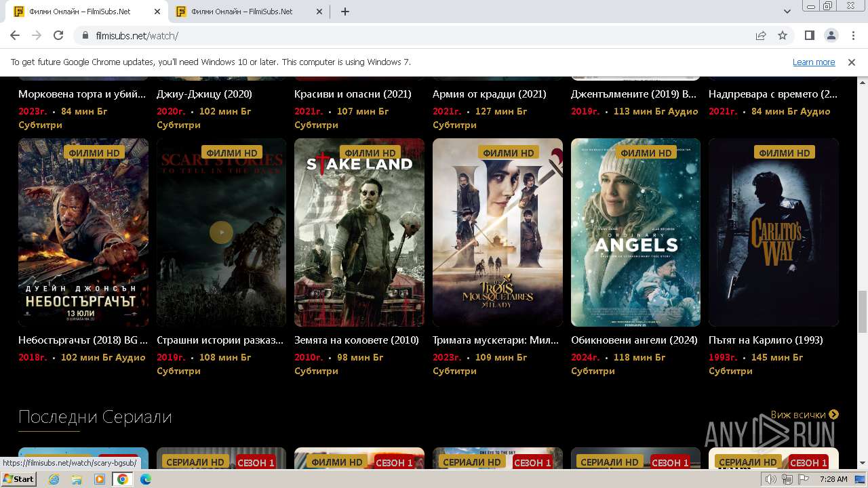This screenshot has height=488, width=868.
Task: Close the first FilmiSubs.Net tab
Action: coord(157,12)
